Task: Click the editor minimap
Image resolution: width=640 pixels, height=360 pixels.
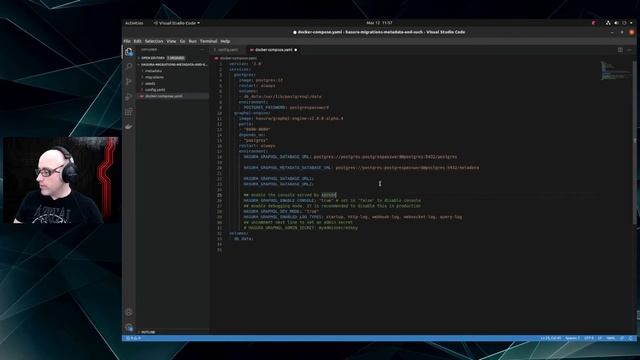Action: (x=615, y=70)
